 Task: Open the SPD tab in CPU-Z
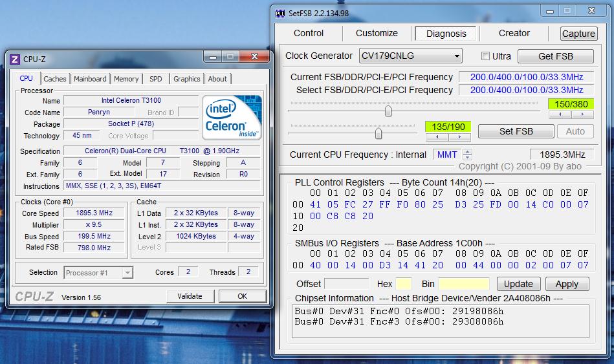155,79
